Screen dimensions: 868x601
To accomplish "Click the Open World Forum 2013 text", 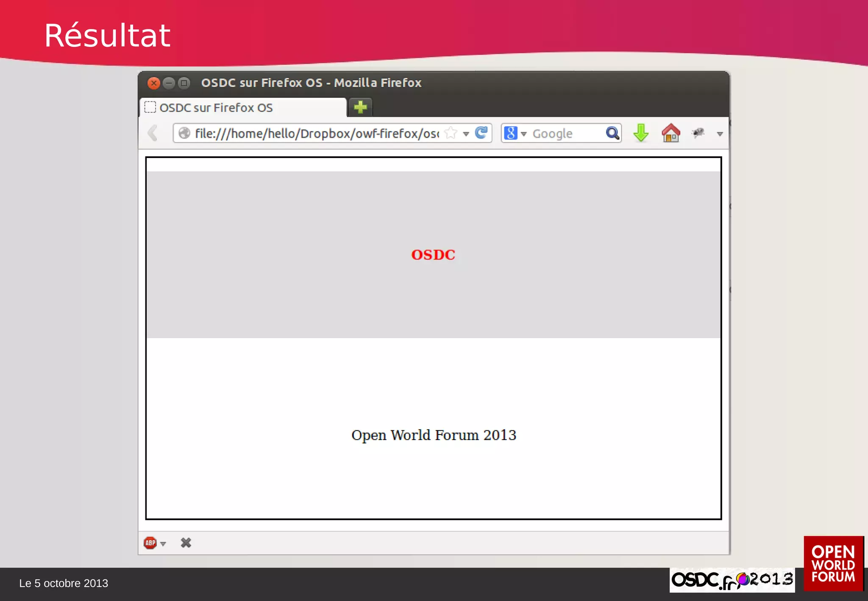I will [x=434, y=435].
